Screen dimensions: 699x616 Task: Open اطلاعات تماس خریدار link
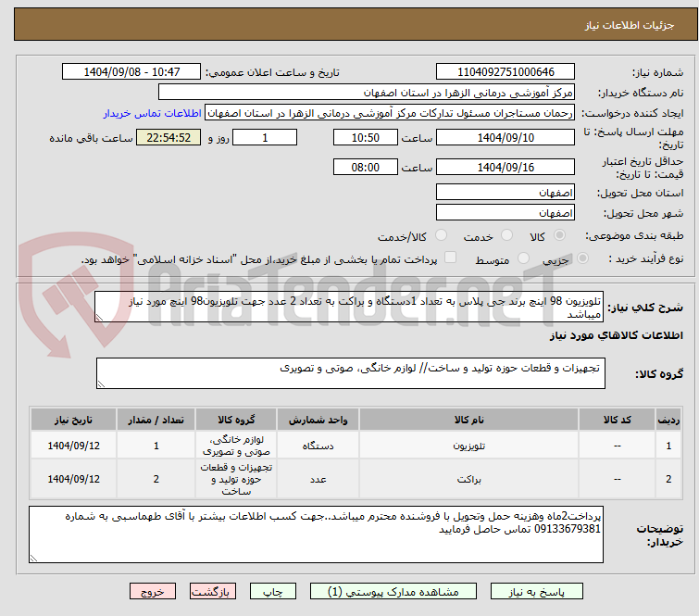[x=153, y=113]
